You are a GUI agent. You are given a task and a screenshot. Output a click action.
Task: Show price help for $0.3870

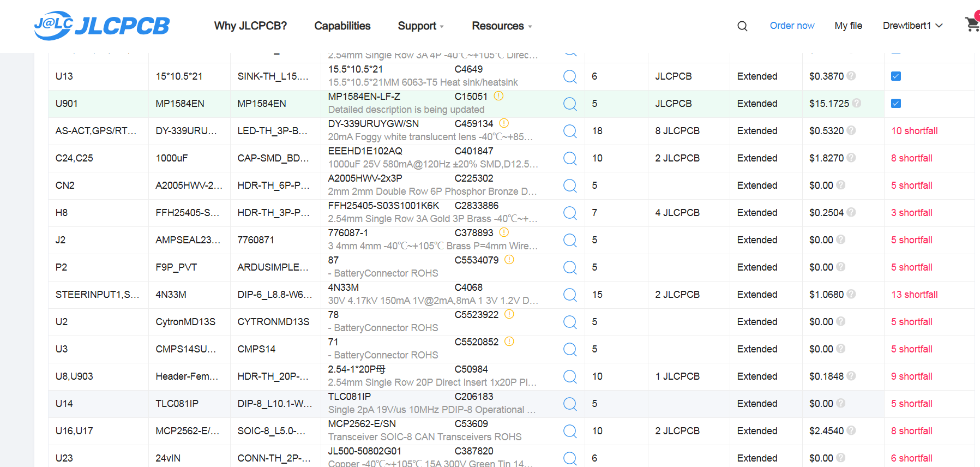851,76
